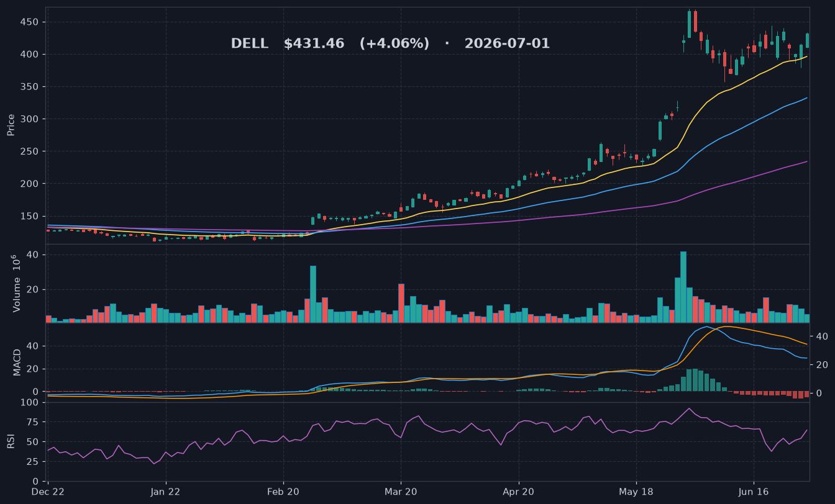This screenshot has height=504, width=835.
Task: Click the Mar 20 date tick label
Action: point(401,492)
